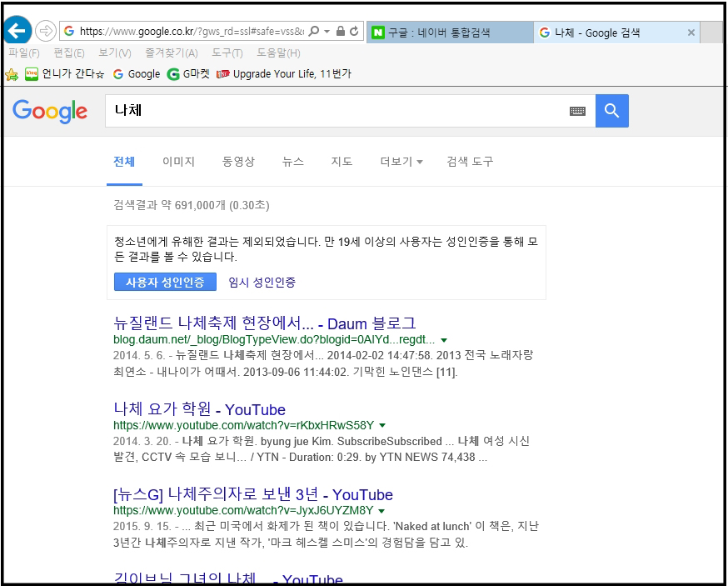Open the 요가 학원 - YouTube result
This screenshot has width=728, height=586.
click(x=199, y=409)
